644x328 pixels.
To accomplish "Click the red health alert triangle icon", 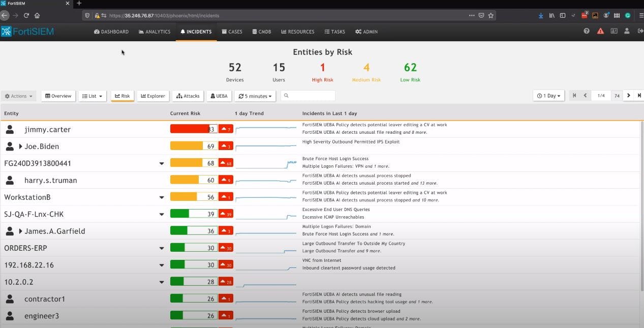I will (600, 31).
